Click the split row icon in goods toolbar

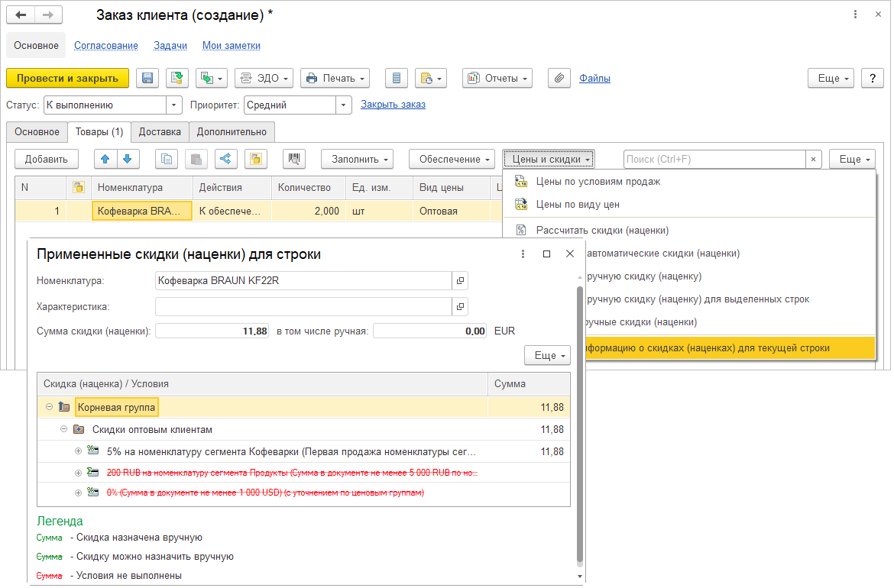click(225, 159)
